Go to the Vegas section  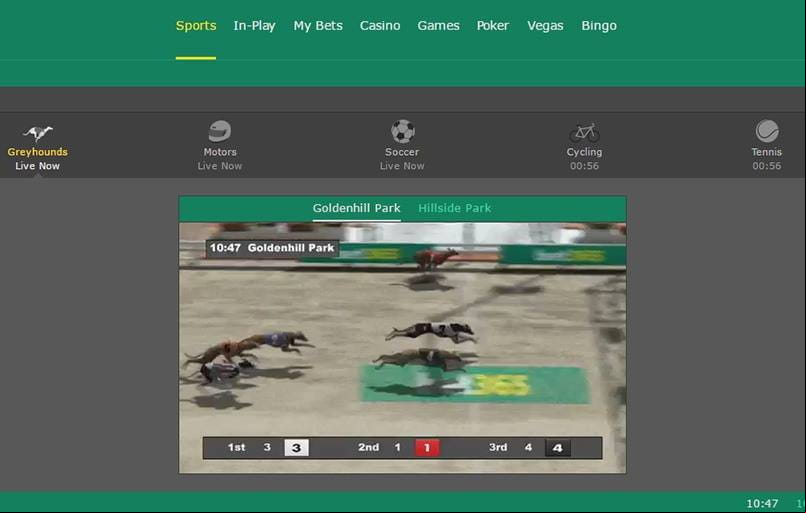tap(545, 26)
